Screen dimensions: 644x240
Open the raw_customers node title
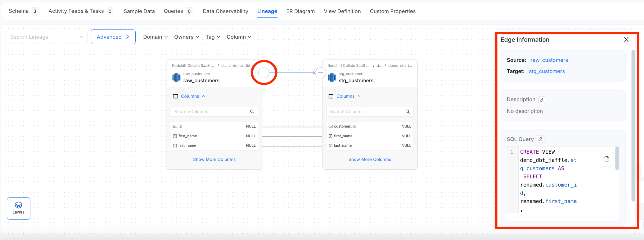[x=201, y=81]
